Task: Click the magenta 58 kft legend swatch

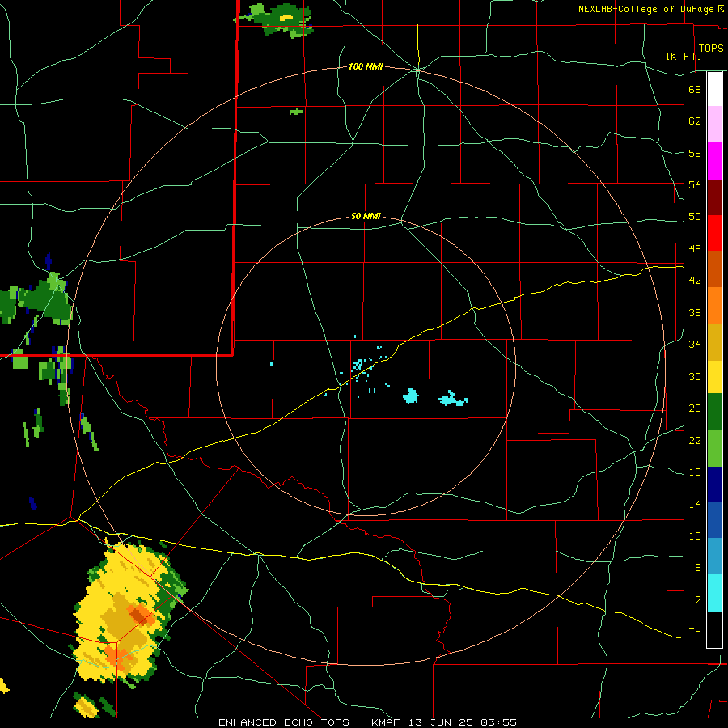Action: pyautogui.click(x=714, y=161)
